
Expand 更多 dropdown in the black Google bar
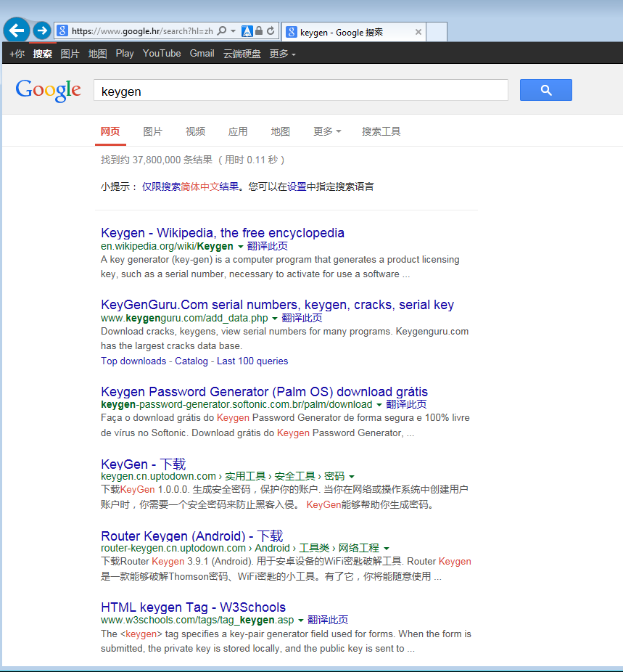(x=282, y=54)
